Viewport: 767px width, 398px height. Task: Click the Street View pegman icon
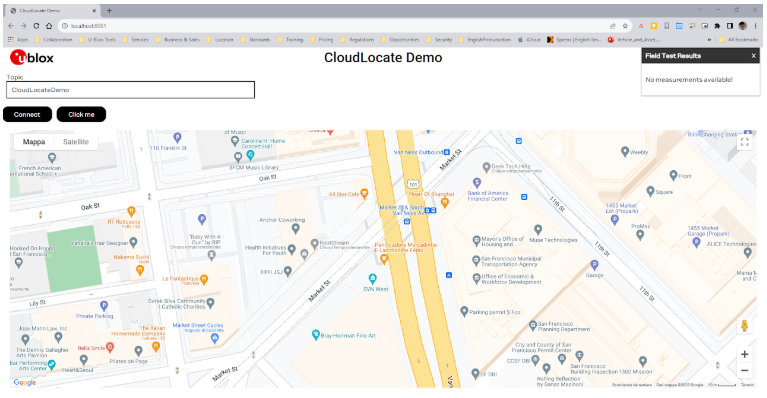[744, 326]
